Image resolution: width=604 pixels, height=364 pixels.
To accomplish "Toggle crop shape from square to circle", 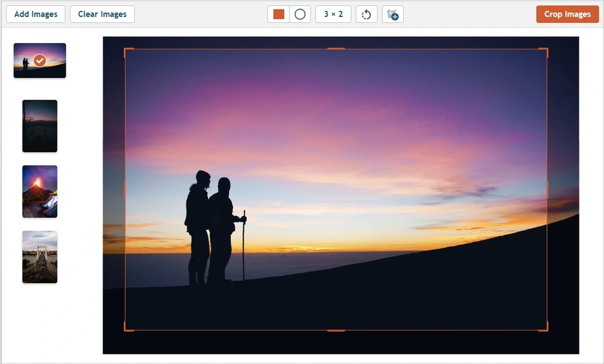I will (300, 14).
